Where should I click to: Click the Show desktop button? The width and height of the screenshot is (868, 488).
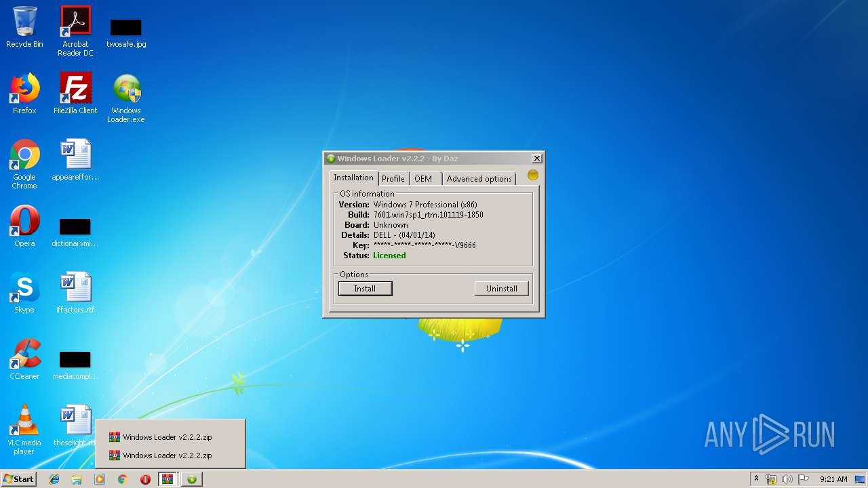point(861,479)
